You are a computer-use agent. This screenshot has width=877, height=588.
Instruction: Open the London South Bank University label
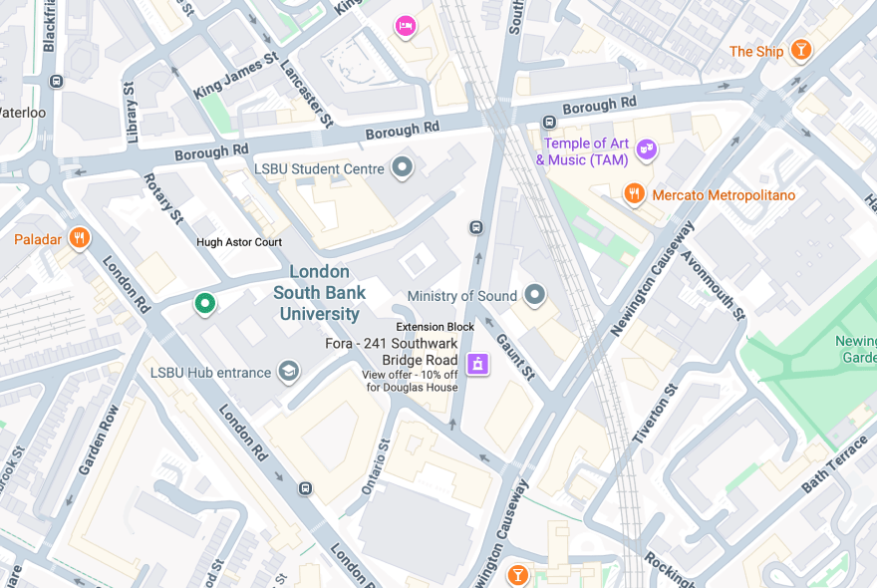point(319,293)
